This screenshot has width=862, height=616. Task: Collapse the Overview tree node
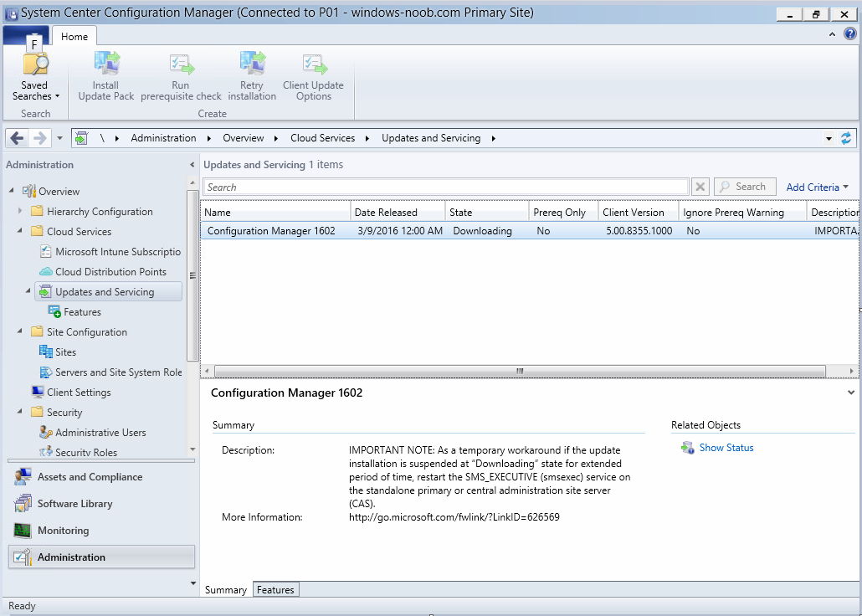tap(12, 191)
